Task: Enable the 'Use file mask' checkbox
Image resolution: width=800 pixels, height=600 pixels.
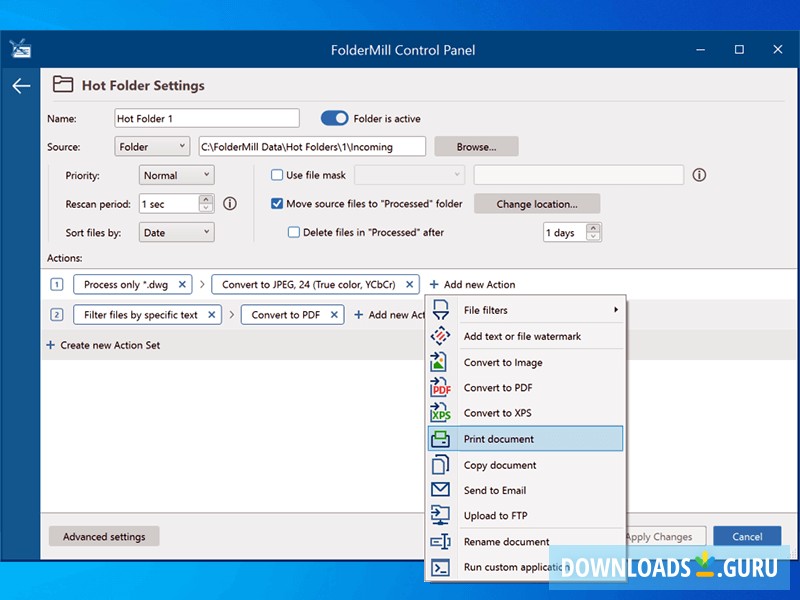Action: [x=277, y=175]
